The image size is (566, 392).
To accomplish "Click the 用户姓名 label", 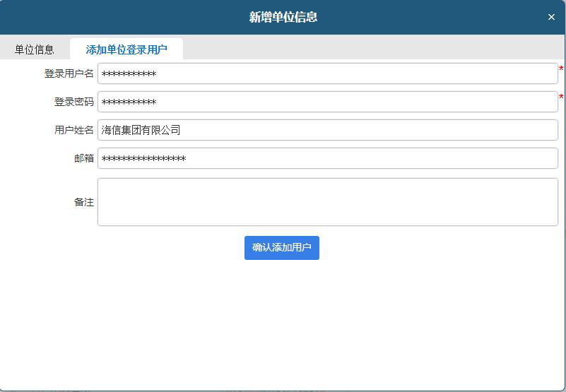I will (73, 130).
